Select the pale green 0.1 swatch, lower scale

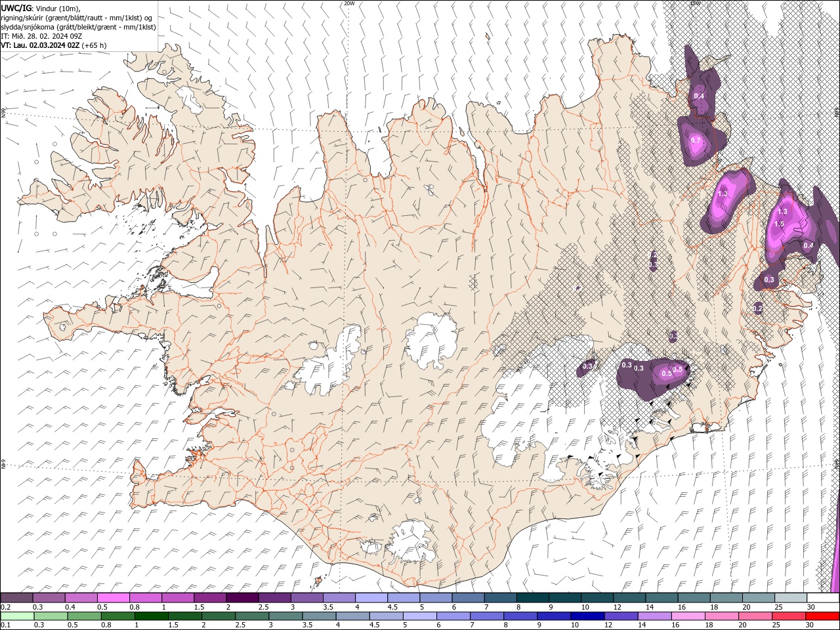17,616
